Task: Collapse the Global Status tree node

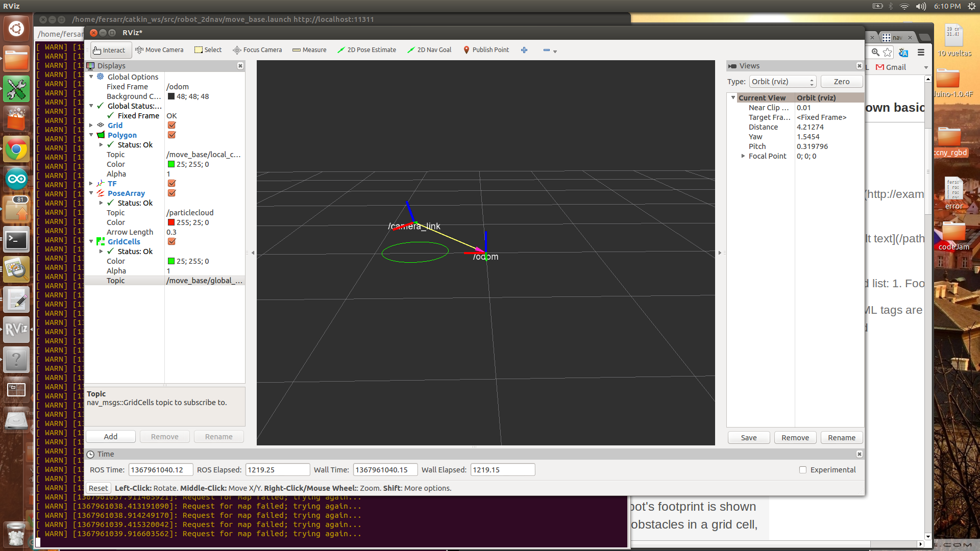Action: pos(91,106)
